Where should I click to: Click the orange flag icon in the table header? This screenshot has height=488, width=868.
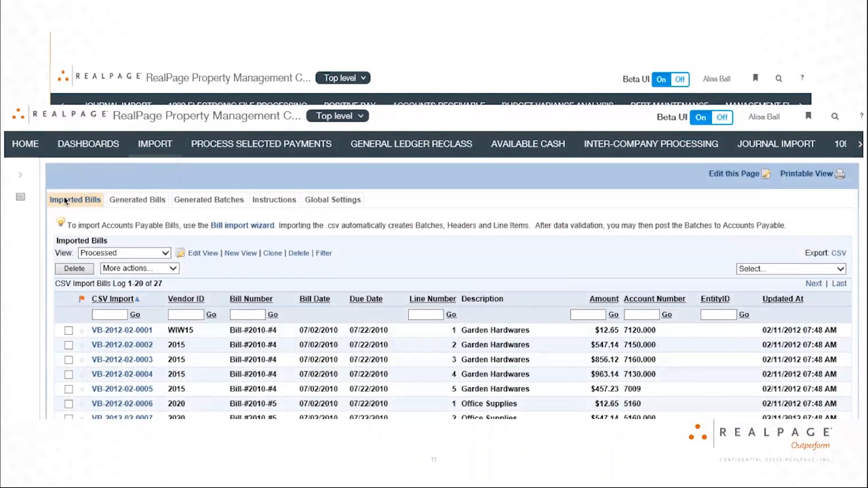81,298
